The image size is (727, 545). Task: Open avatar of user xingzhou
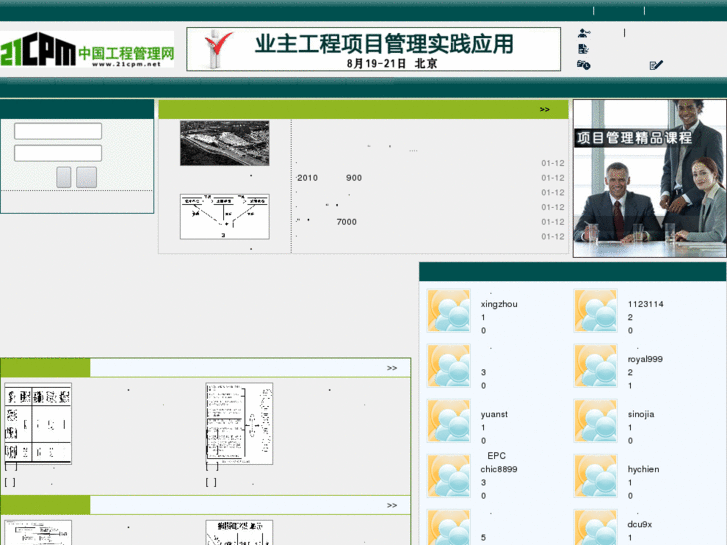pyautogui.click(x=448, y=311)
